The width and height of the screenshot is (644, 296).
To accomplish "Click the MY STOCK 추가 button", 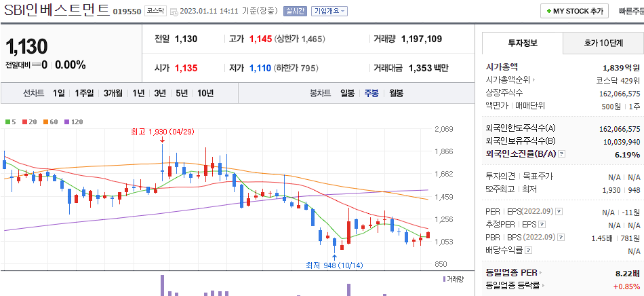I will [574, 11].
